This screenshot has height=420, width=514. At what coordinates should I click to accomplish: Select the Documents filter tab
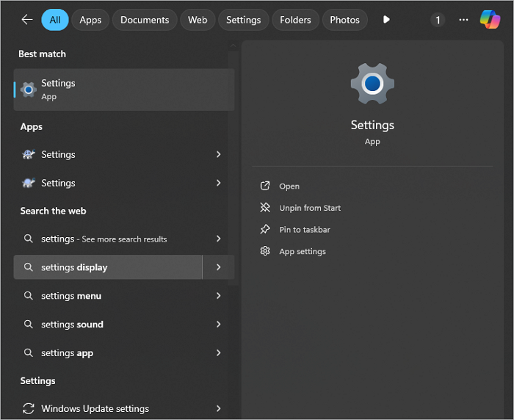point(145,20)
